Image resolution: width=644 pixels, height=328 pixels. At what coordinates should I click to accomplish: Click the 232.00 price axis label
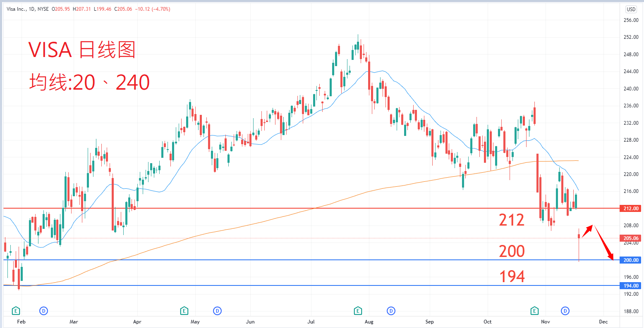click(631, 123)
